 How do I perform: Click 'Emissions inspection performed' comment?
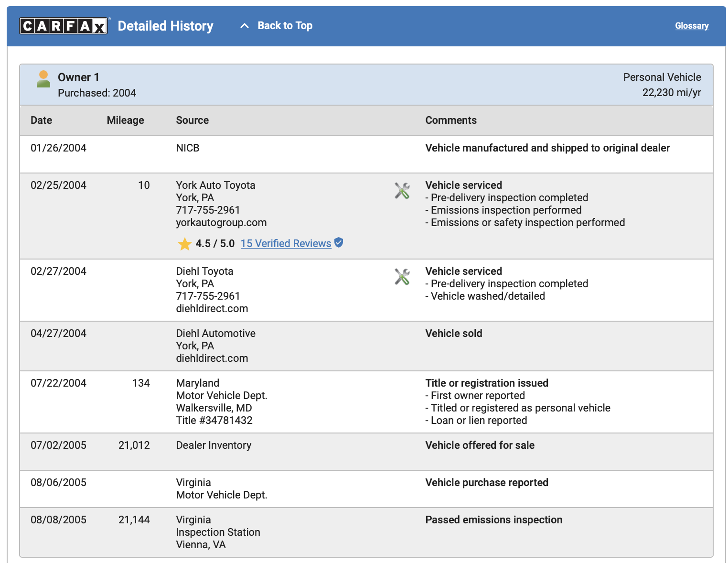click(x=503, y=210)
